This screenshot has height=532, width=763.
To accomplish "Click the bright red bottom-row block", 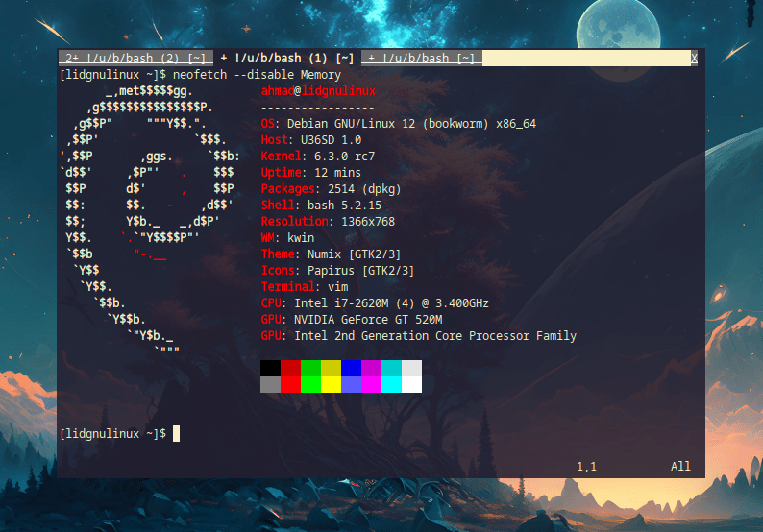I will point(290,385).
